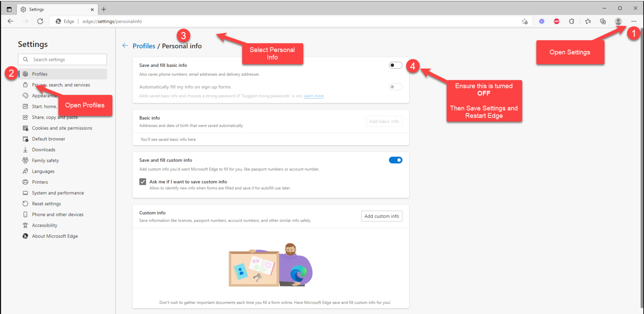The image size is (644, 314).
Task: Click the Search settings input field
Action: tap(65, 59)
